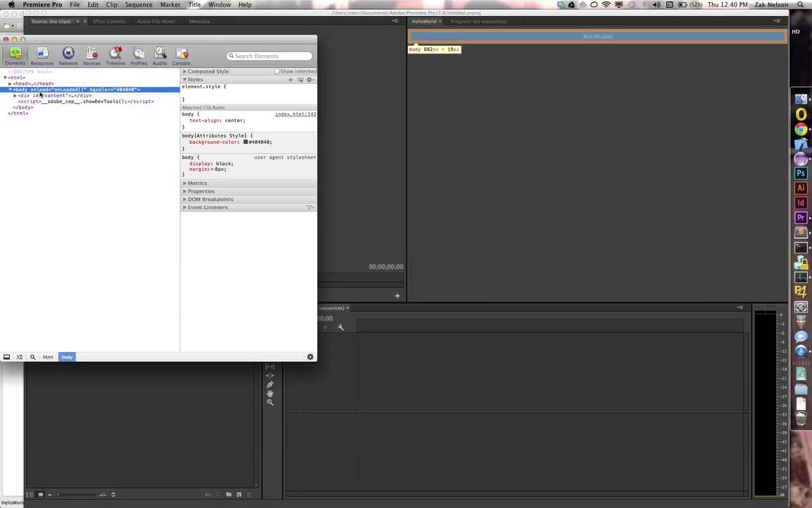
Task: Click the plus button in Source monitor
Action: [x=398, y=296]
